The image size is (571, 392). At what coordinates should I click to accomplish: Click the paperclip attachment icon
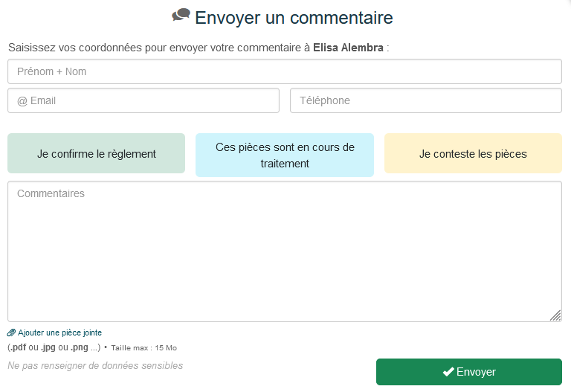click(x=11, y=332)
